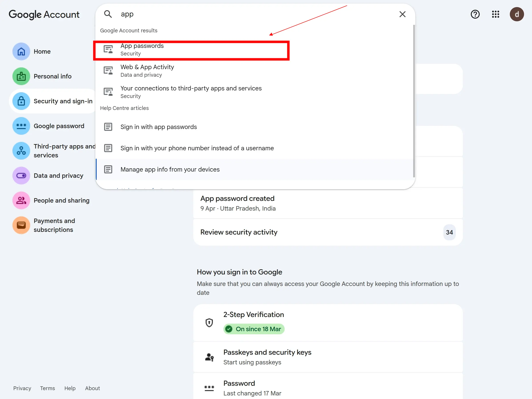This screenshot has width=532, height=399.
Task: Click the 'Help Centre articles' label
Action: pyautogui.click(x=124, y=108)
